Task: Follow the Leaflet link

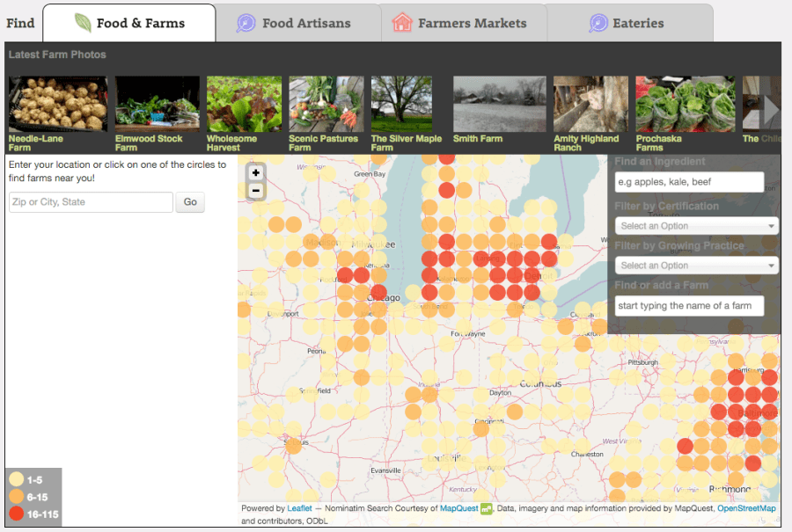Action: pyautogui.click(x=299, y=508)
